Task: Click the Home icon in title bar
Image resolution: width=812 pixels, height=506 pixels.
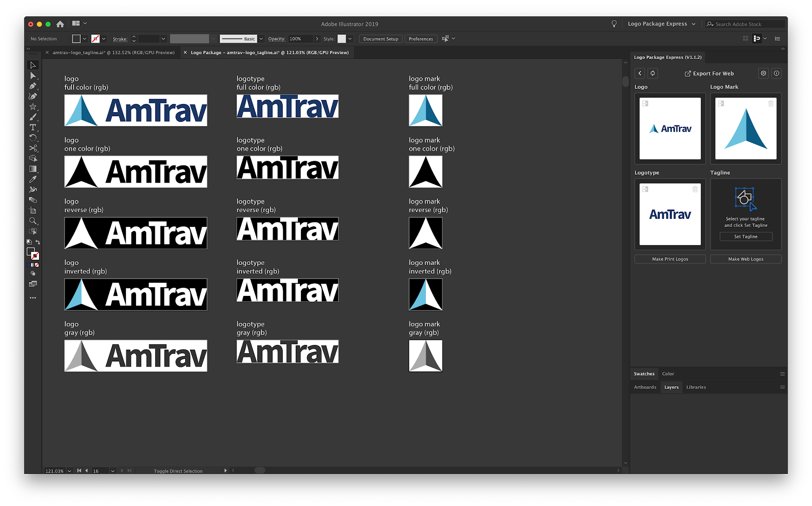Action: (60, 24)
